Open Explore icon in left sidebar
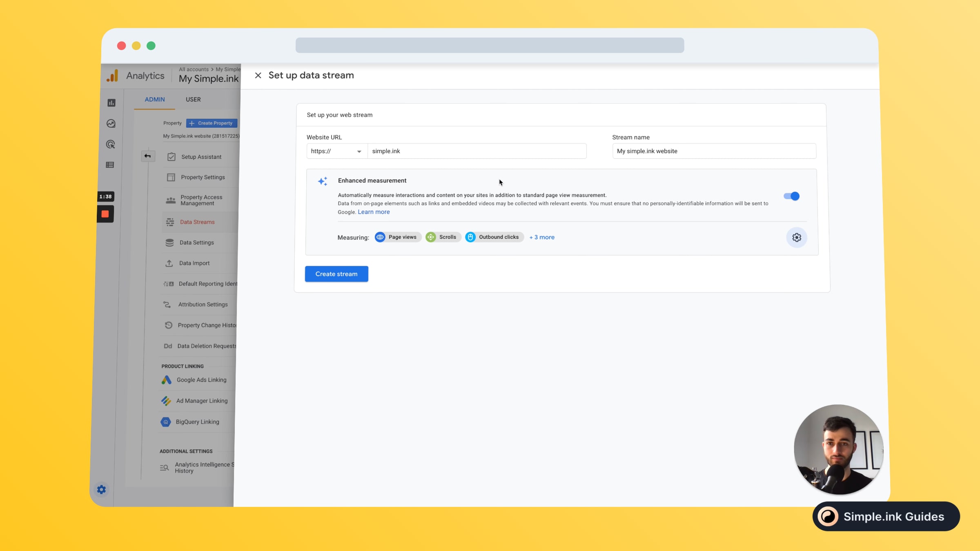The height and width of the screenshot is (551, 980). [x=111, y=124]
